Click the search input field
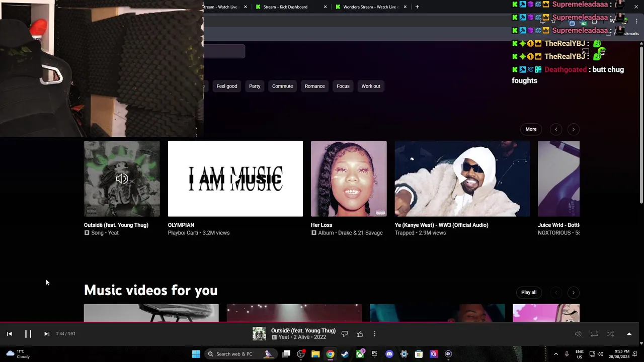Viewport: 644px width, 362px height. [224, 51]
